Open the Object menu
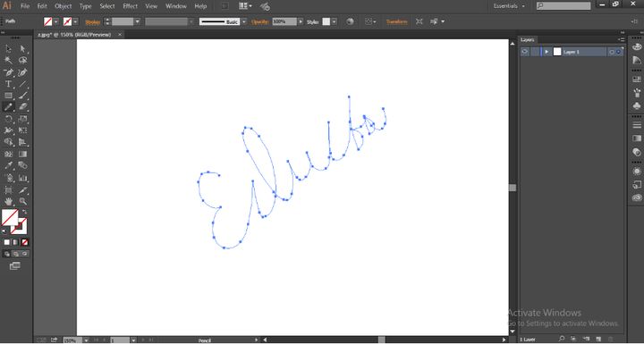 coord(64,6)
